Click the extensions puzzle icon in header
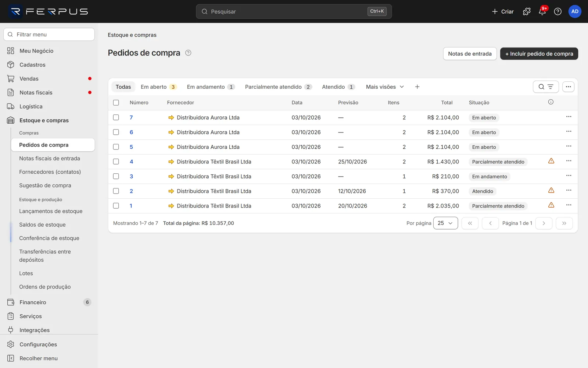588x368 pixels. tap(527, 11)
